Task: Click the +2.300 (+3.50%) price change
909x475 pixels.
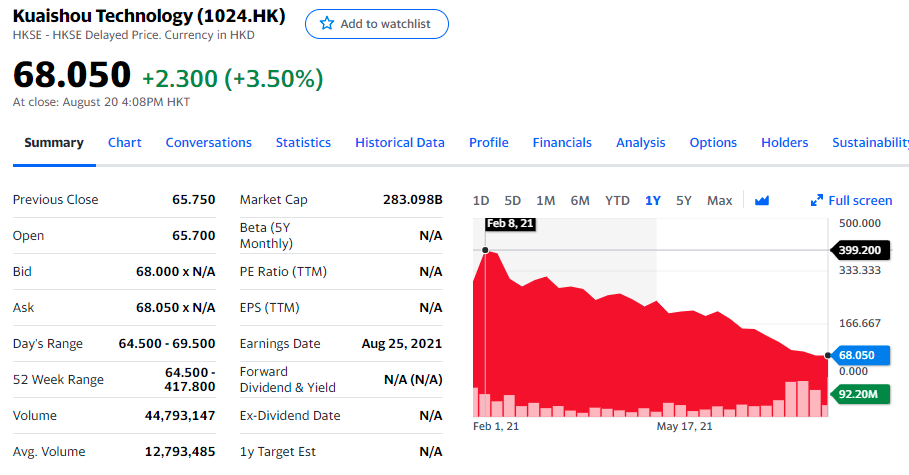Action: click(232, 78)
